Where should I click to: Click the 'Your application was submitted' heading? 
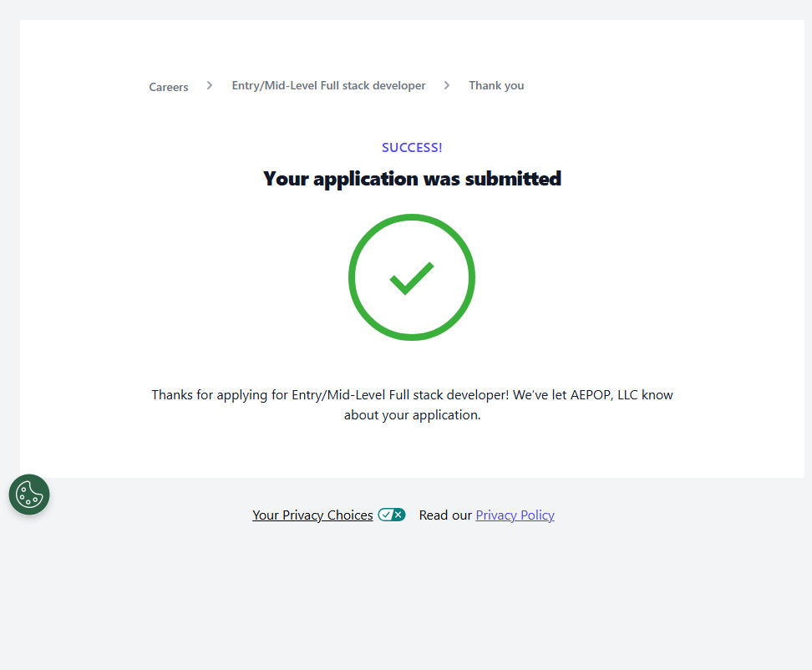click(x=412, y=179)
